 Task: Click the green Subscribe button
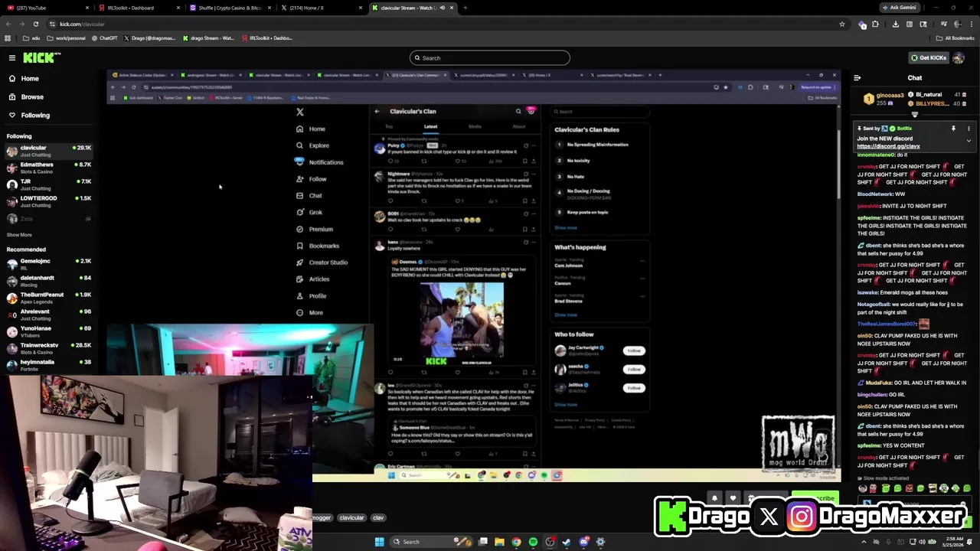pyautogui.click(x=815, y=498)
